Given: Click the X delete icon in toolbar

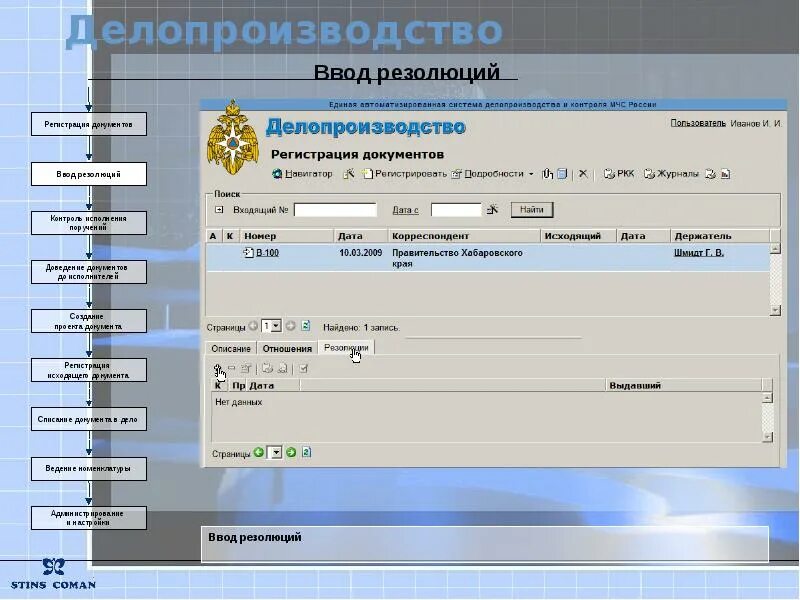Looking at the screenshot, I should pyautogui.click(x=583, y=174).
